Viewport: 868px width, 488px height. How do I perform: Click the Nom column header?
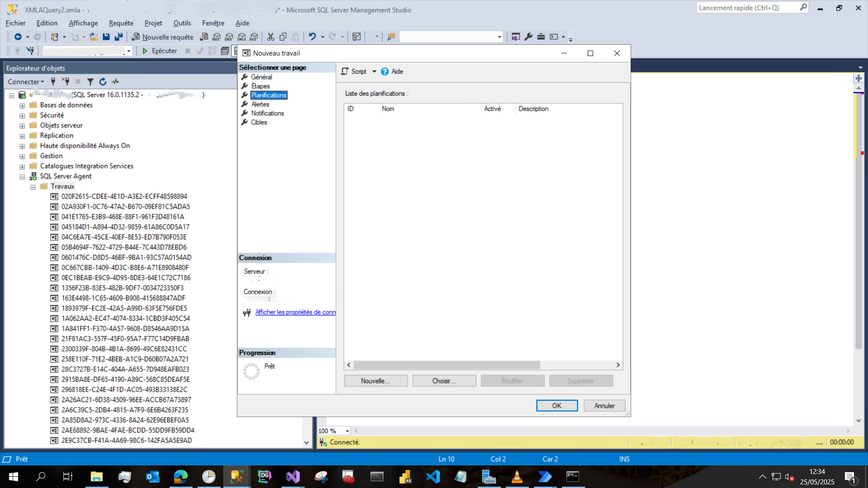click(x=429, y=109)
